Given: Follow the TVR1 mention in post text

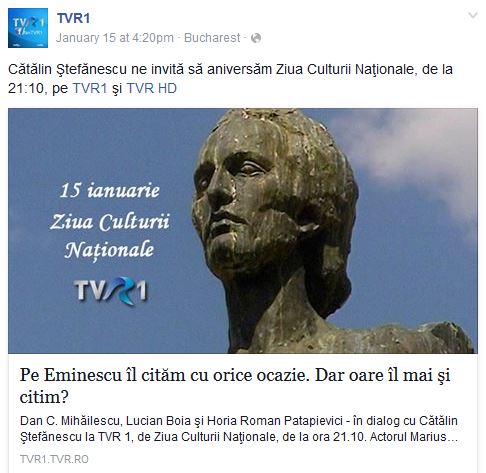Looking at the screenshot, I should tap(90, 88).
